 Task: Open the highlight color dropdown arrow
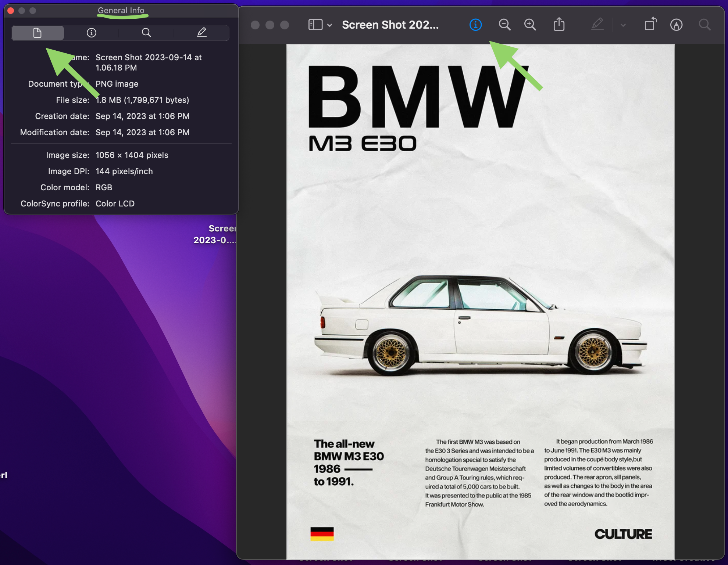click(623, 25)
